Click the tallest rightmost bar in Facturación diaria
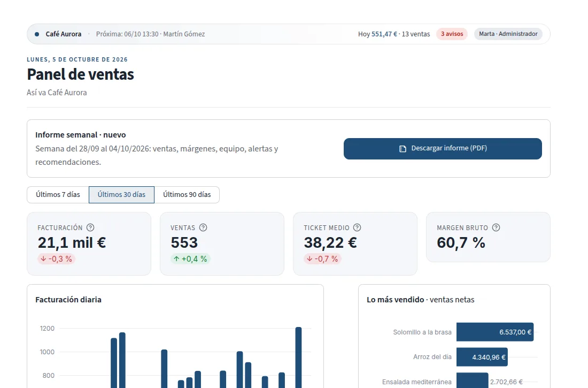588x388 pixels. (x=298, y=357)
